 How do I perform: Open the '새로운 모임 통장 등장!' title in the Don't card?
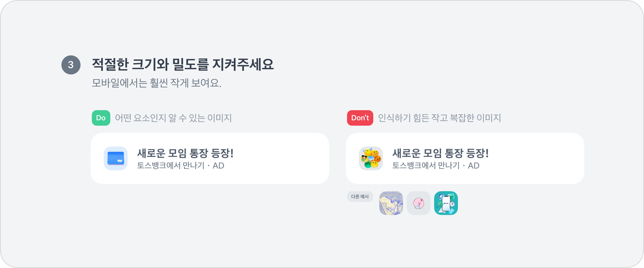(440, 153)
